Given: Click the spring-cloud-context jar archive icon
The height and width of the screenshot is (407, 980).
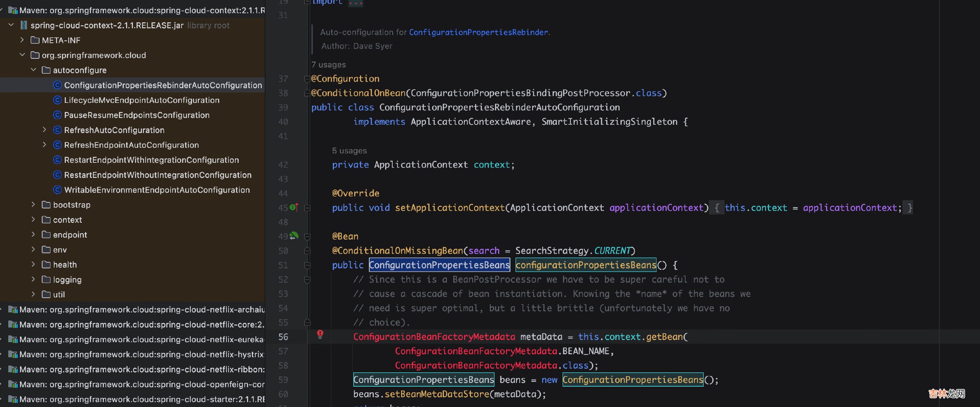Looking at the screenshot, I should pyautogui.click(x=24, y=25).
